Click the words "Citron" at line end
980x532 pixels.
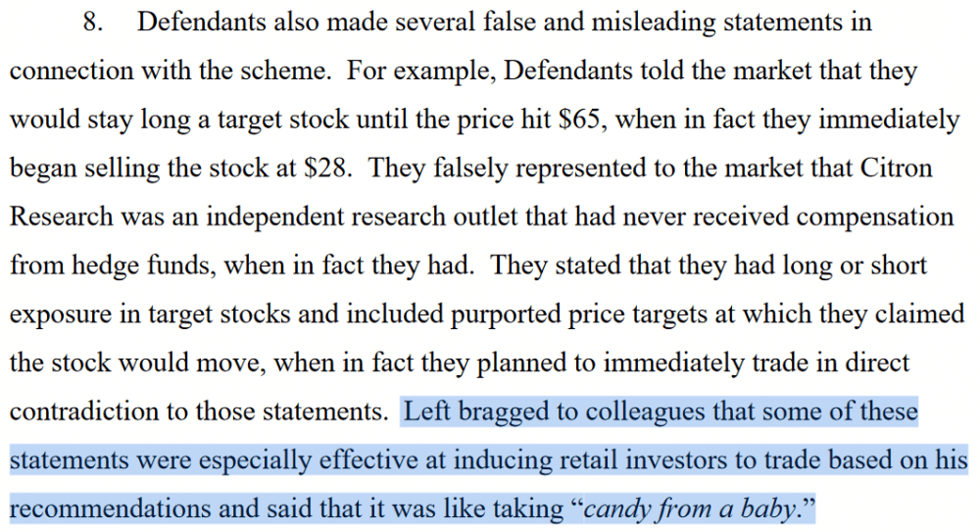click(896, 169)
